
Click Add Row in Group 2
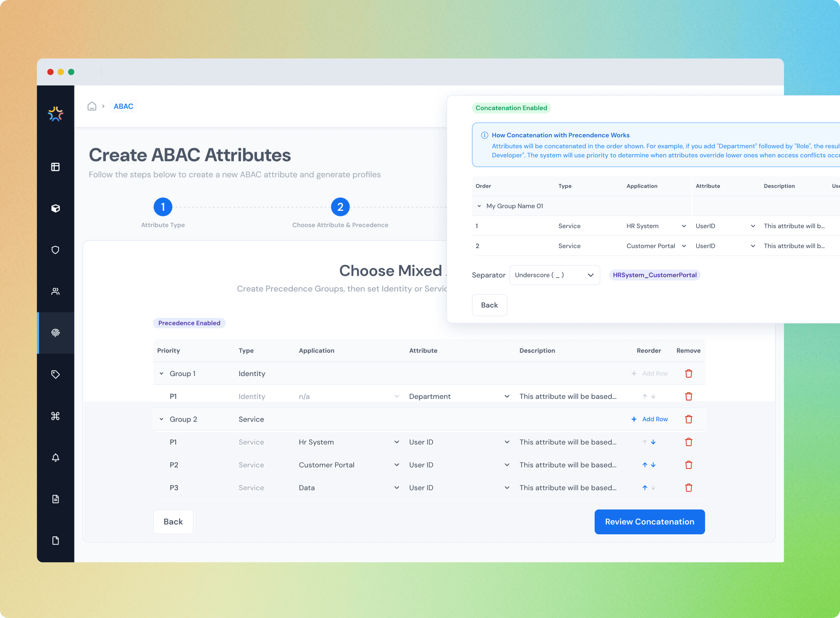tap(650, 419)
